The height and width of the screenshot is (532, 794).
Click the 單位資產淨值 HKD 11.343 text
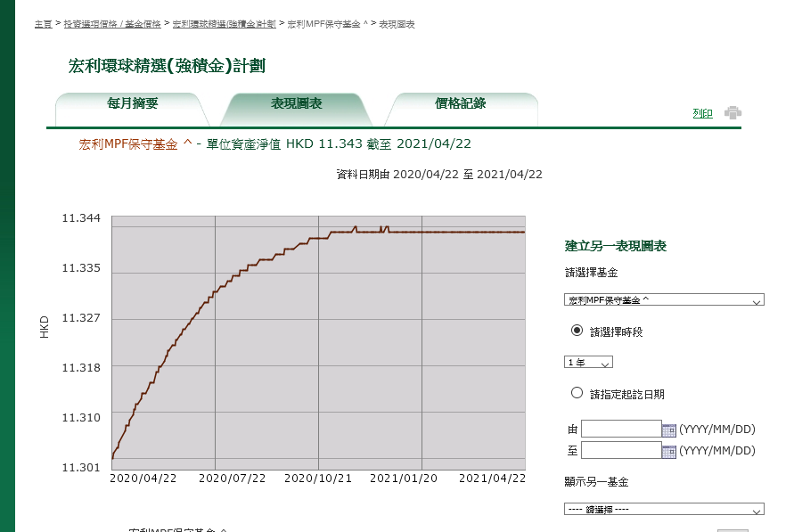tap(284, 144)
